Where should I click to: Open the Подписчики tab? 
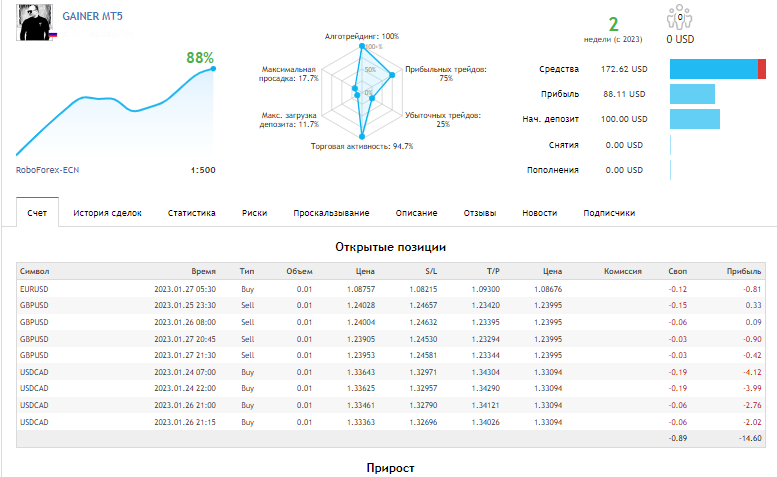609,213
